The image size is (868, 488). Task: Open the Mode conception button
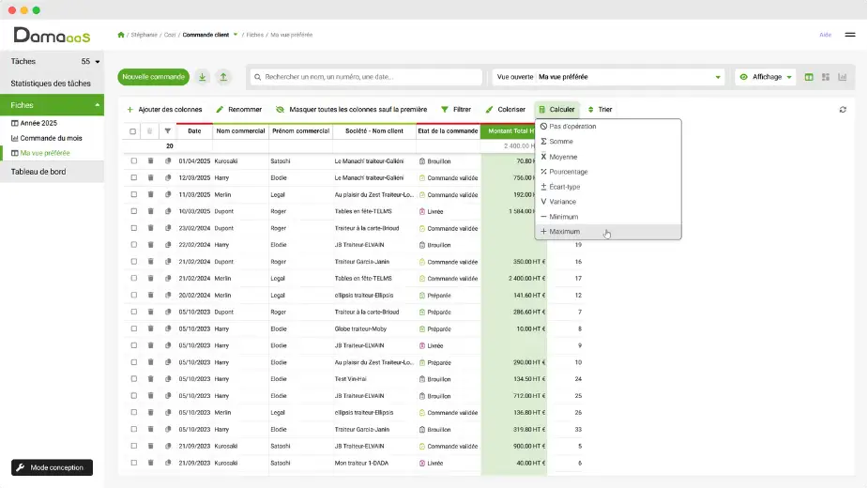point(52,467)
